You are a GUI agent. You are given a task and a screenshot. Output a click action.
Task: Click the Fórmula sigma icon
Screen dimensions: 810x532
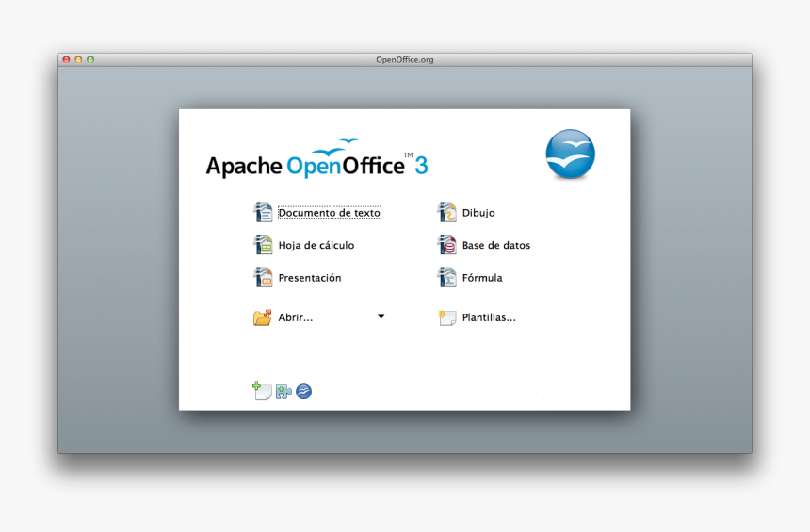click(x=446, y=278)
